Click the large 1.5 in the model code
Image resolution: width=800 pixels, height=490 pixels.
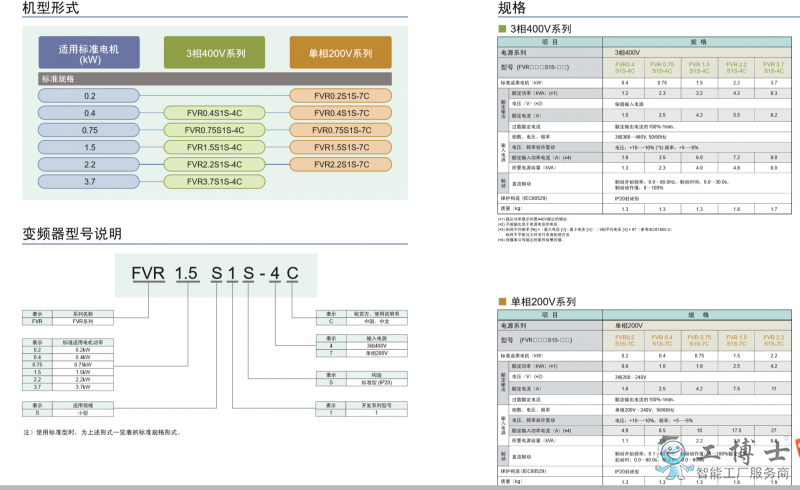point(186,273)
